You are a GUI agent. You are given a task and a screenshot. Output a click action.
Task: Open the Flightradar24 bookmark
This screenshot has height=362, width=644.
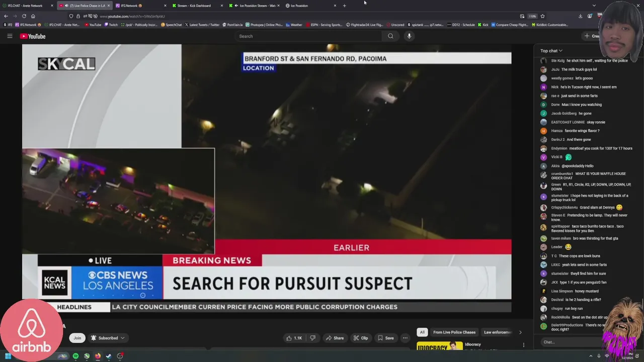pos(365,25)
